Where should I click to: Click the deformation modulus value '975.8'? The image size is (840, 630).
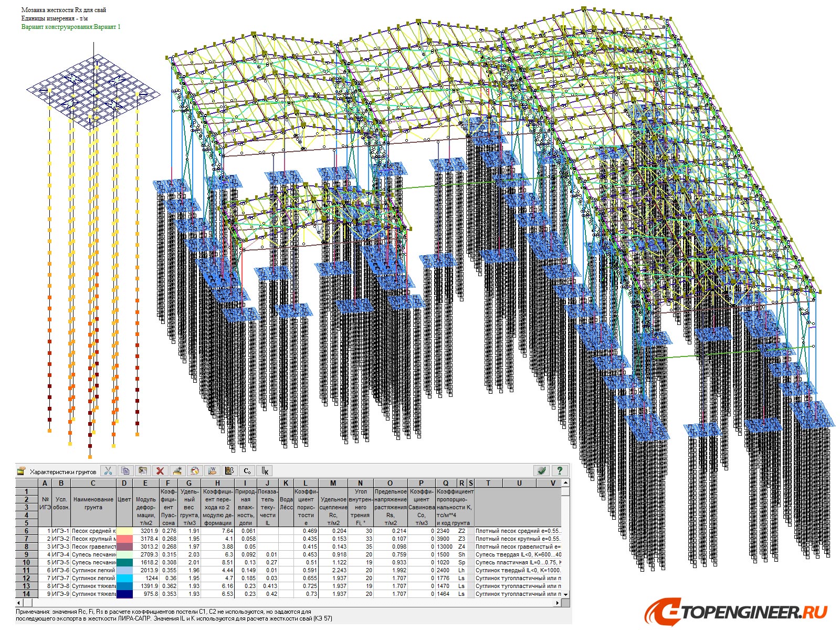(151, 594)
